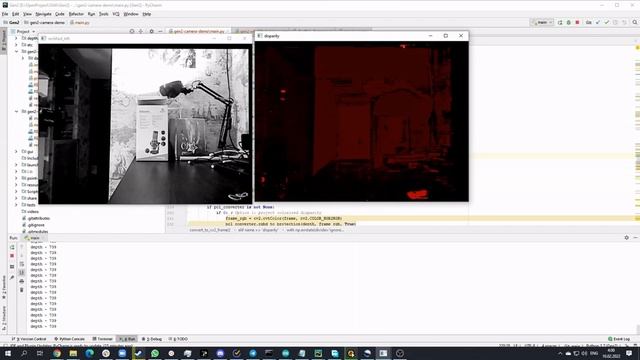Open Python Console tool window tab
The width and height of the screenshot is (640, 360).
point(69,339)
